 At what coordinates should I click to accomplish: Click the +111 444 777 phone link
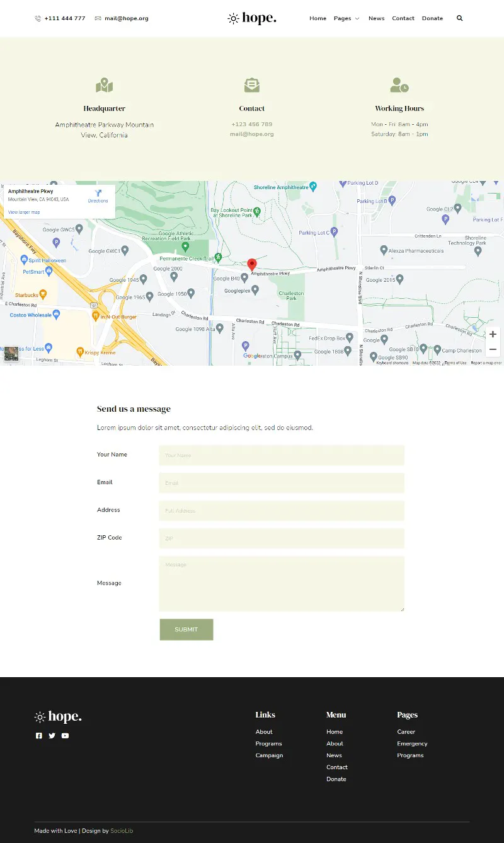pyautogui.click(x=65, y=18)
